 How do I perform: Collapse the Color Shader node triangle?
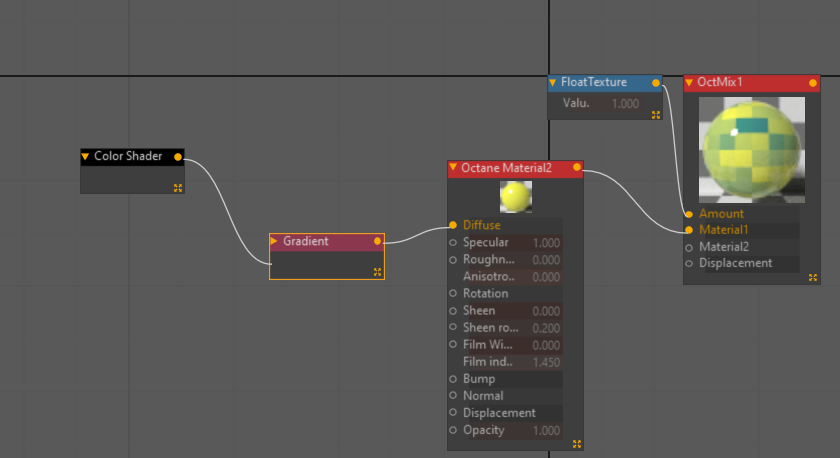tap(85, 156)
